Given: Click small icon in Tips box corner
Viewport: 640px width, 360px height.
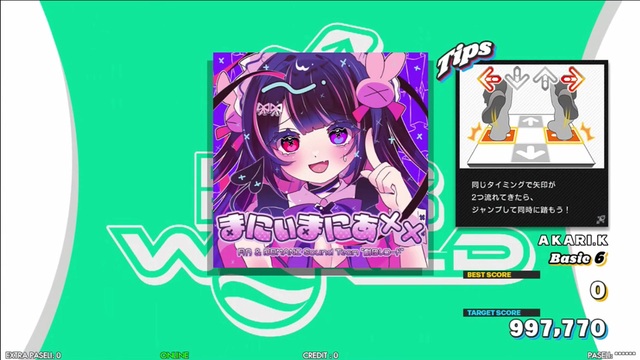Looking at the screenshot, I should click(x=600, y=220).
